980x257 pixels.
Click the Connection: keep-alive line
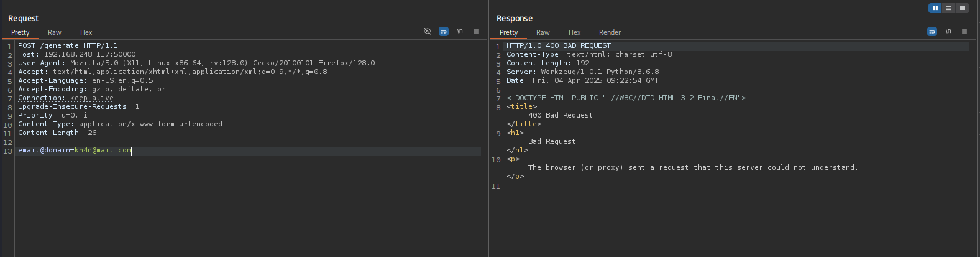point(66,98)
